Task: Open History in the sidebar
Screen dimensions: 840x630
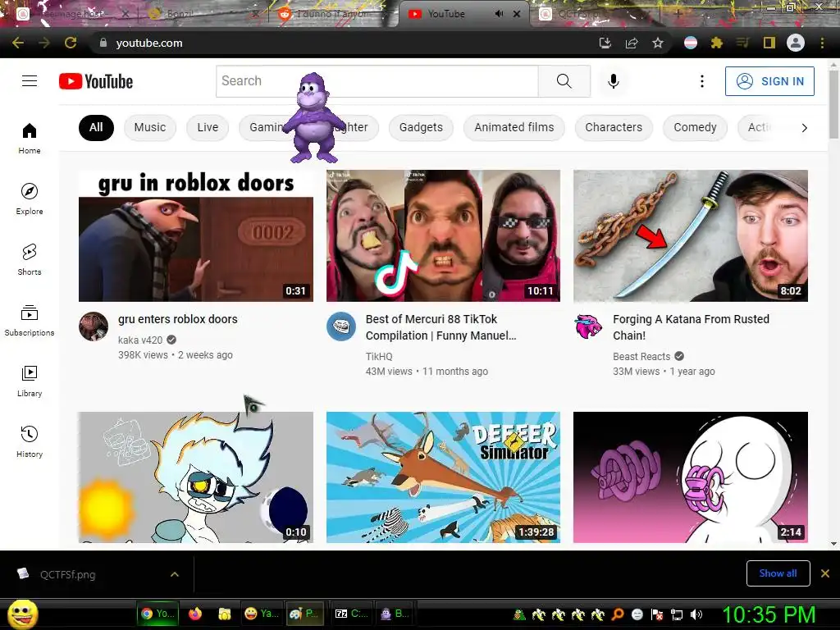Action: [x=30, y=441]
